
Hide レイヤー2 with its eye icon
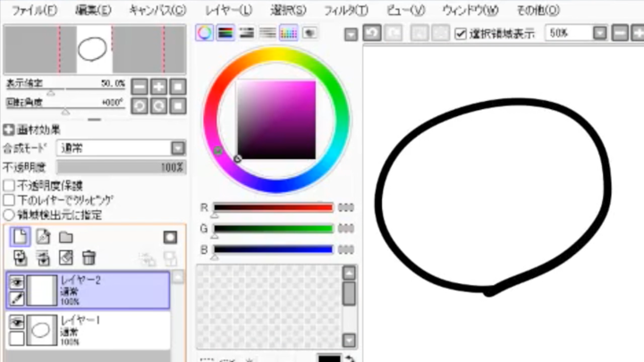[16, 282]
